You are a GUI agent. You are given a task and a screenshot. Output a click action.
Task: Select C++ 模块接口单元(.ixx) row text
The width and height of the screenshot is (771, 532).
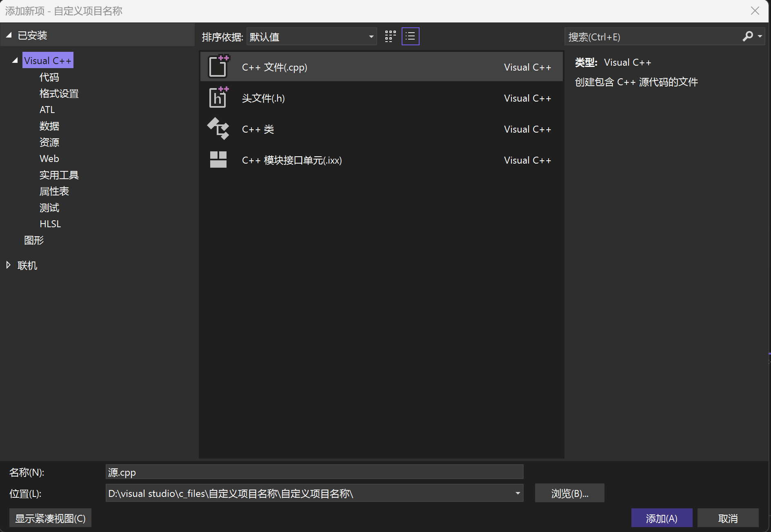(292, 160)
